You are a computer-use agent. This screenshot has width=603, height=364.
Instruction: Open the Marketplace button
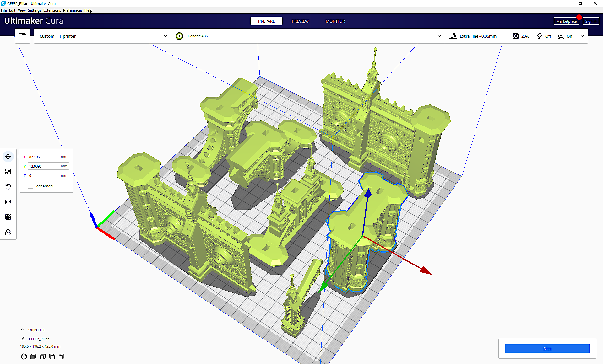(x=566, y=21)
